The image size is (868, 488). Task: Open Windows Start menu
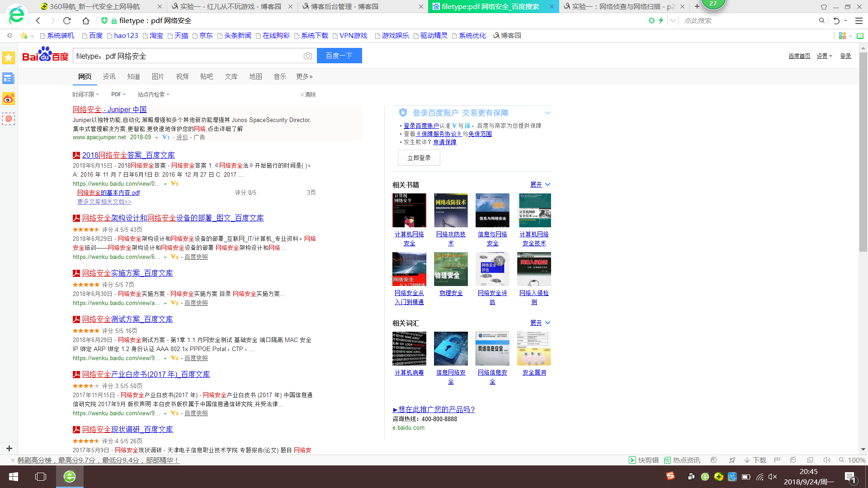(14, 477)
